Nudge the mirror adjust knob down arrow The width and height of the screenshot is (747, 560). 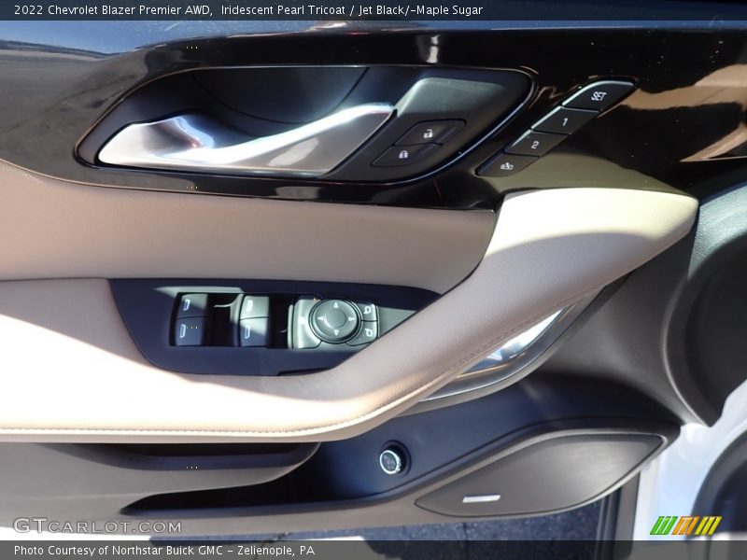pos(335,334)
